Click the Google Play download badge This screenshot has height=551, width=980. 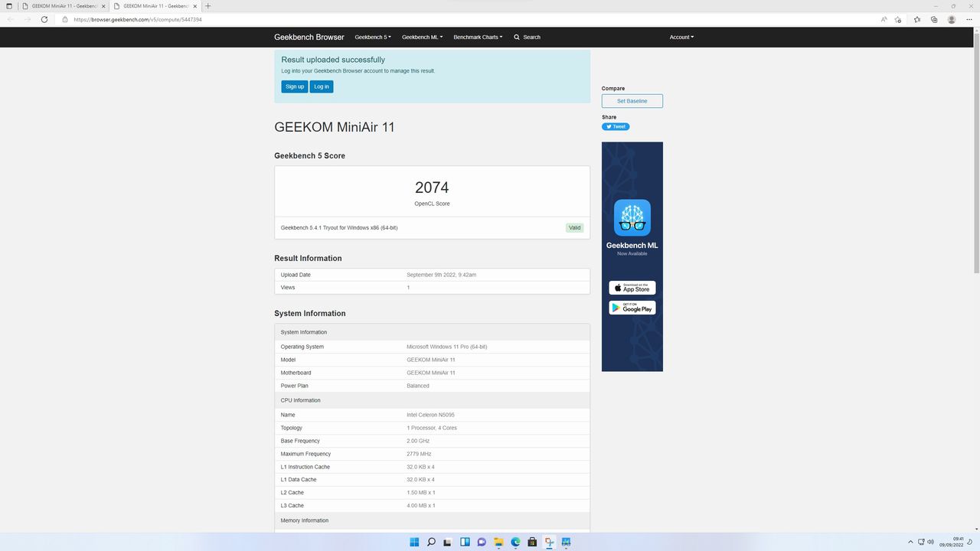[632, 308]
